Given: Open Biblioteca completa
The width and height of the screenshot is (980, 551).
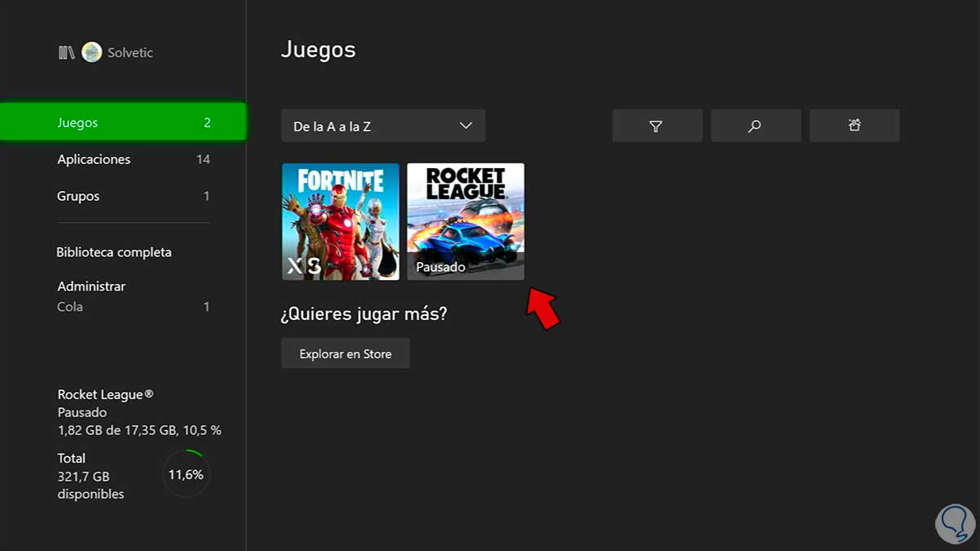Looking at the screenshot, I should [114, 252].
